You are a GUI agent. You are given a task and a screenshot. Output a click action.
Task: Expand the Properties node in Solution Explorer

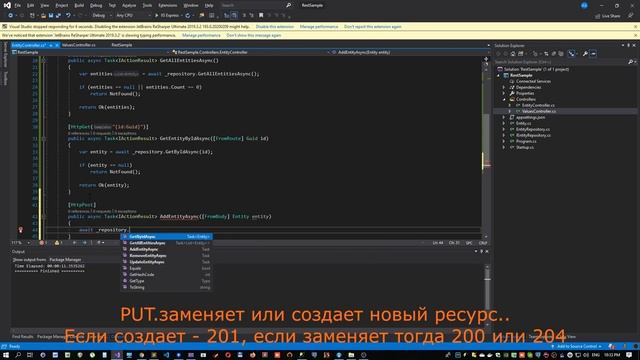504,93
